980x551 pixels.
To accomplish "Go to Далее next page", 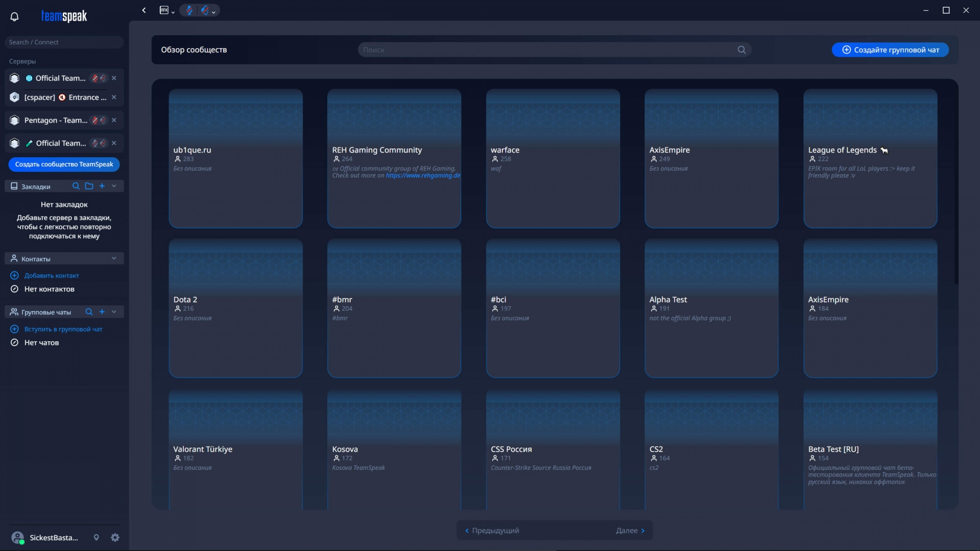I will [630, 531].
